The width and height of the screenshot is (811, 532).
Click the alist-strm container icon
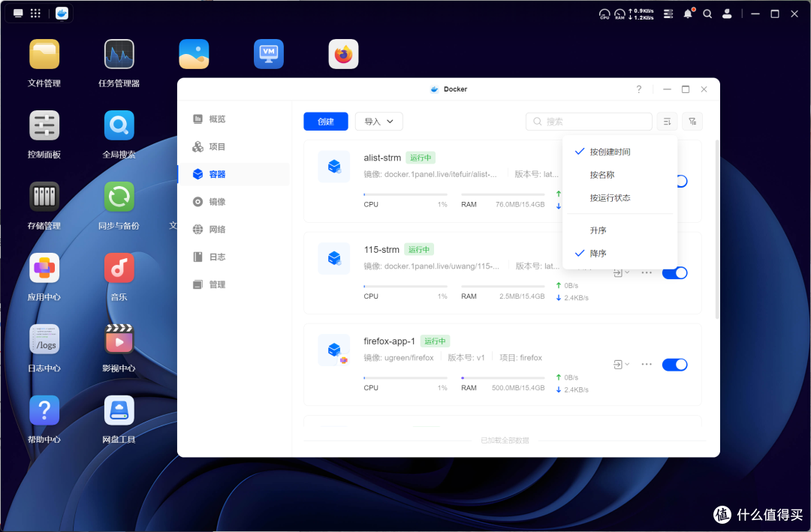point(334,167)
